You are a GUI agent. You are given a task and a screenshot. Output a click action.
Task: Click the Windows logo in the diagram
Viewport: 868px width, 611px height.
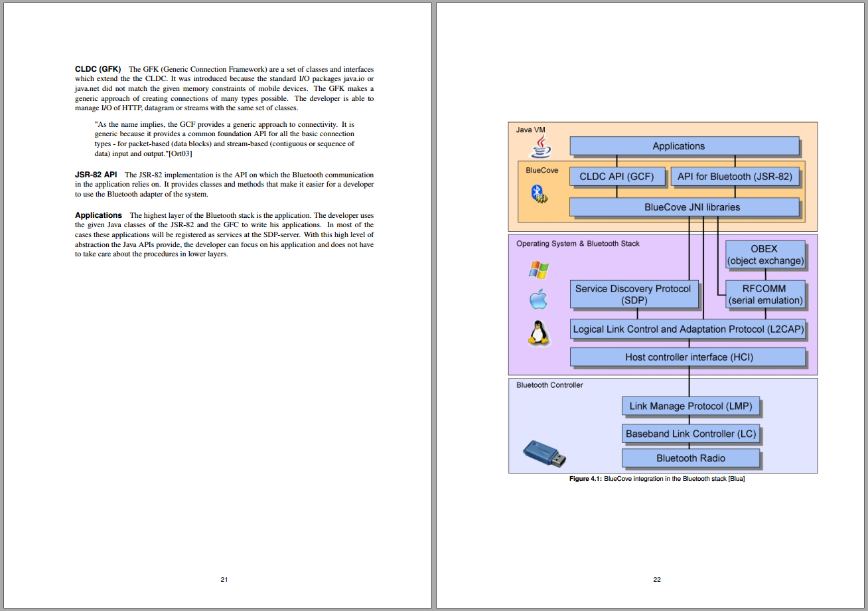coord(538,269)
